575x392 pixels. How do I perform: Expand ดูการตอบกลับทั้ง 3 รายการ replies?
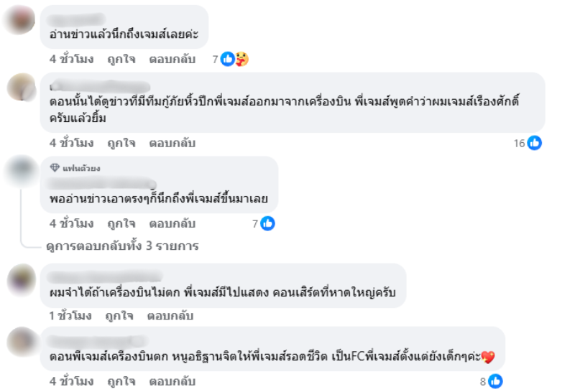[123, 246]
